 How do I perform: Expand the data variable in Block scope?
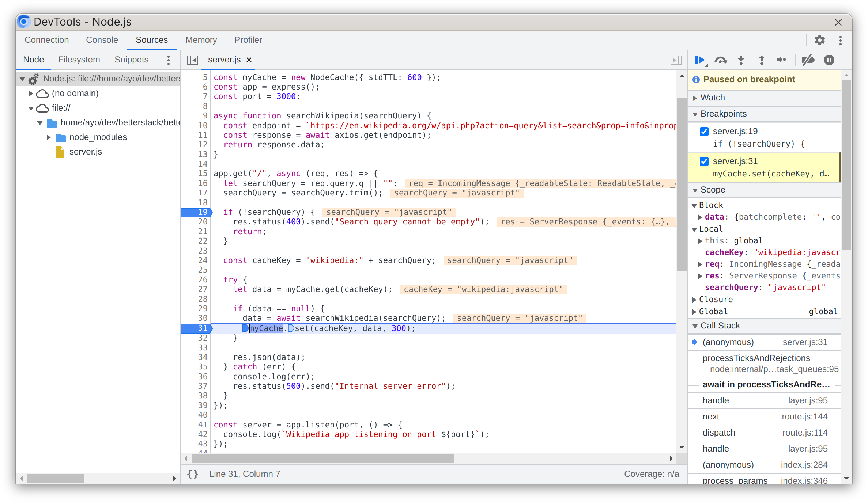point(701,217)
